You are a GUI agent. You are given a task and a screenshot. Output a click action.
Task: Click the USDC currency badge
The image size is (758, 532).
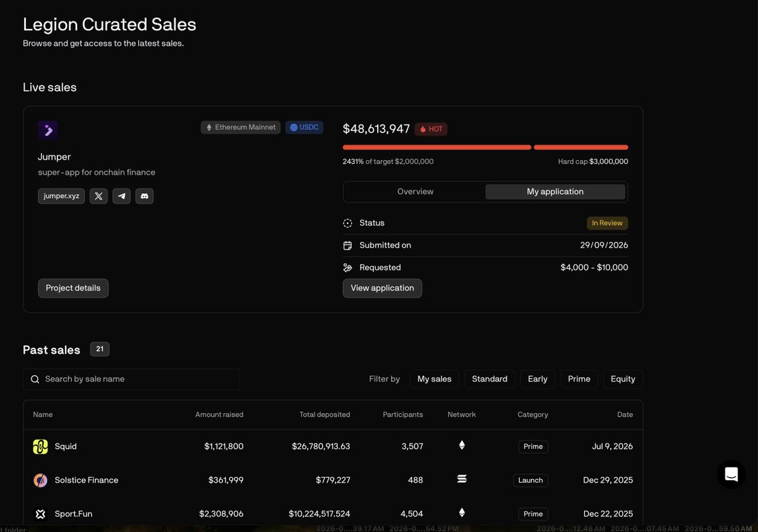[304, 127]
